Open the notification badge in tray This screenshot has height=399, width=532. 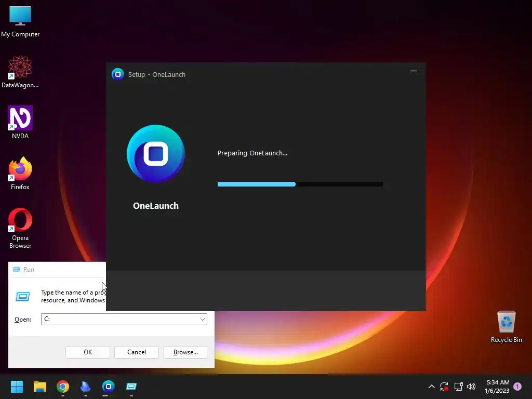coord(517,387)
